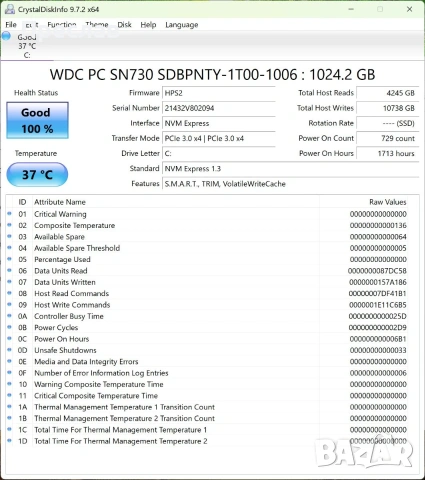The height and width of the screenshot is (480, 425).
Task: Click the Good 100 % health status button
Action: click(x=37, y=120)
